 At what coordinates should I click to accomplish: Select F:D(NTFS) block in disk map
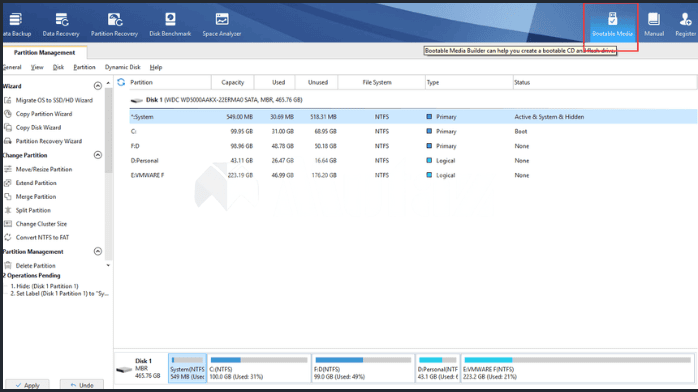click(363, 368)
